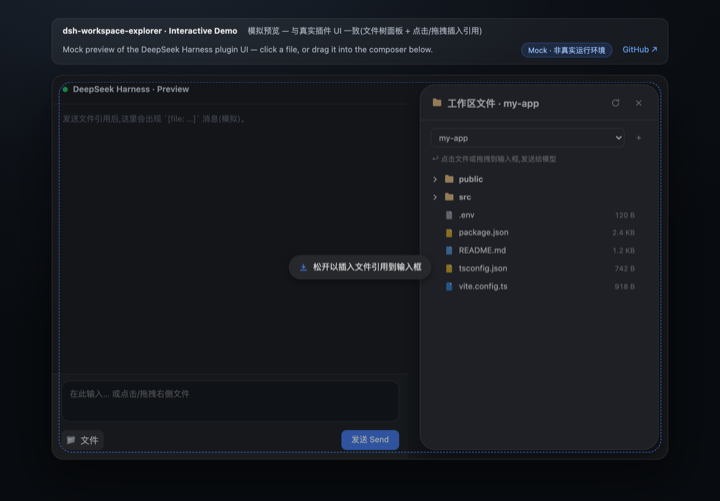The height and width of the screenshot is (501, 720).
Task: Click the public folder icon
Action: point(449,179)
